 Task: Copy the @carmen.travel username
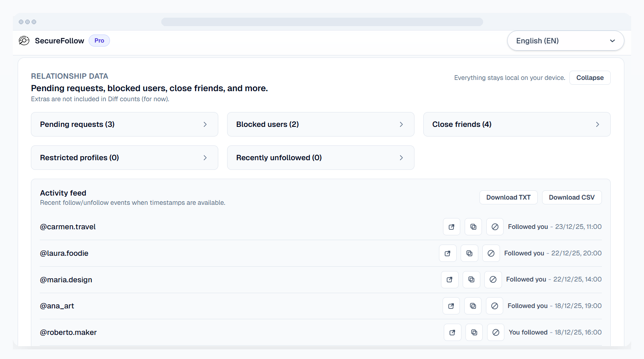tap(473, 227)
